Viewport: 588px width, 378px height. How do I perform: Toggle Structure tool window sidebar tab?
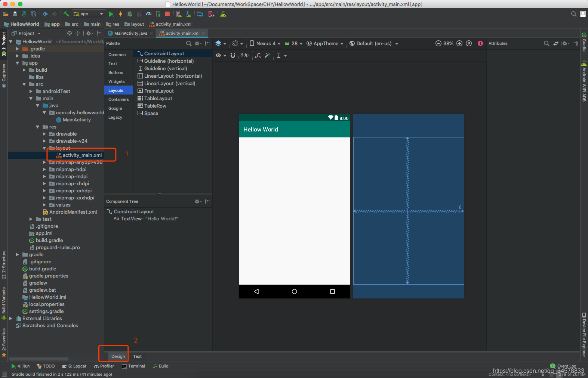[x=4, y=264]
